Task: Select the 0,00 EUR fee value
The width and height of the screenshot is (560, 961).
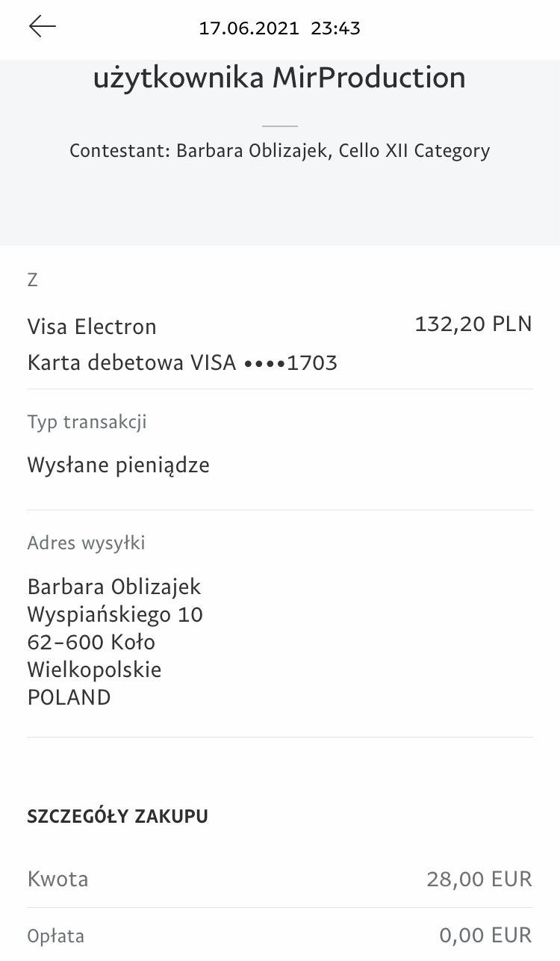Action: [x=485, y=935]
